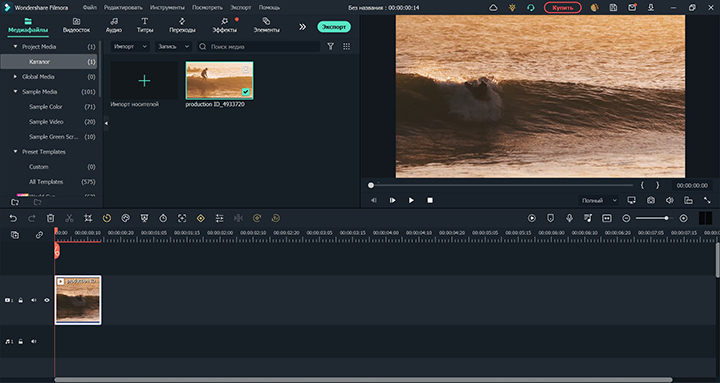720x383 pixels.
Task: Toggle audio track 1 lock
Action: click(x=21, y=342)
